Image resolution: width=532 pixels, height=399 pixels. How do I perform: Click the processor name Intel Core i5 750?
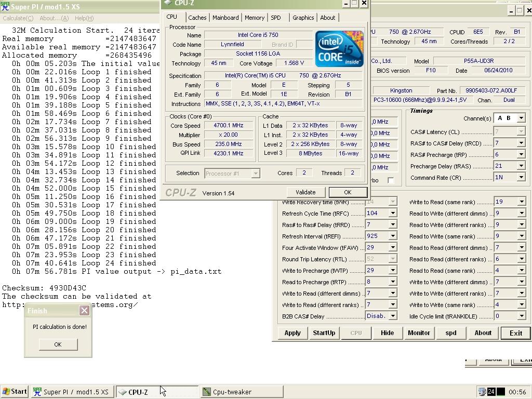258,35
